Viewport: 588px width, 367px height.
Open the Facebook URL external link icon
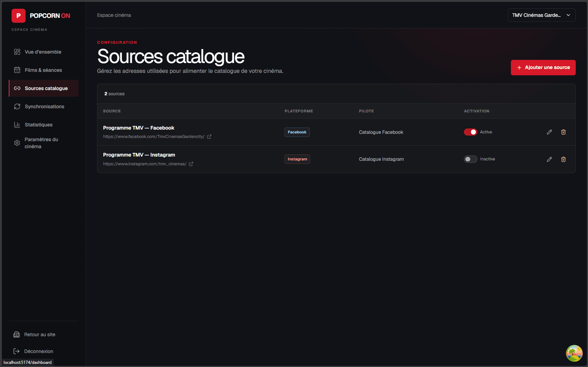(x=209, y=137)
